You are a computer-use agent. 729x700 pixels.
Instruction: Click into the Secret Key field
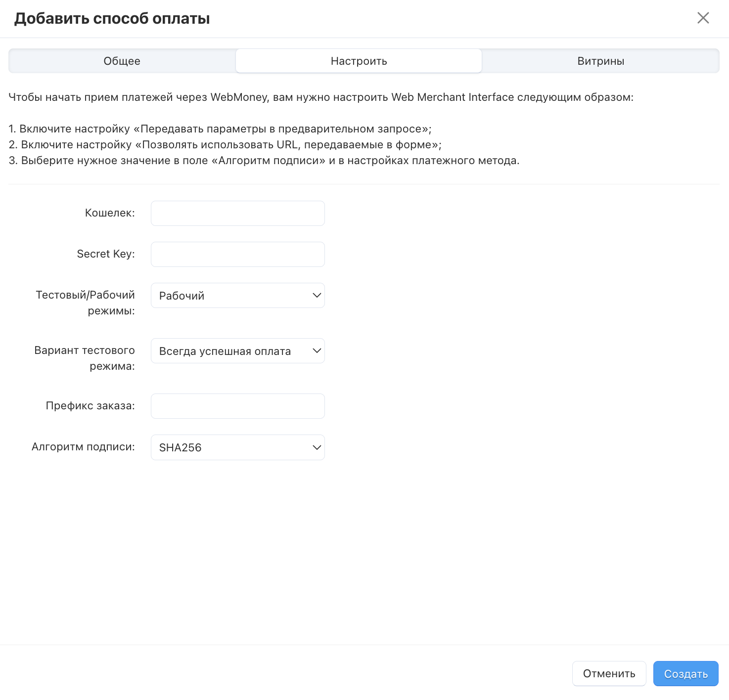click(x=237, y=255)
